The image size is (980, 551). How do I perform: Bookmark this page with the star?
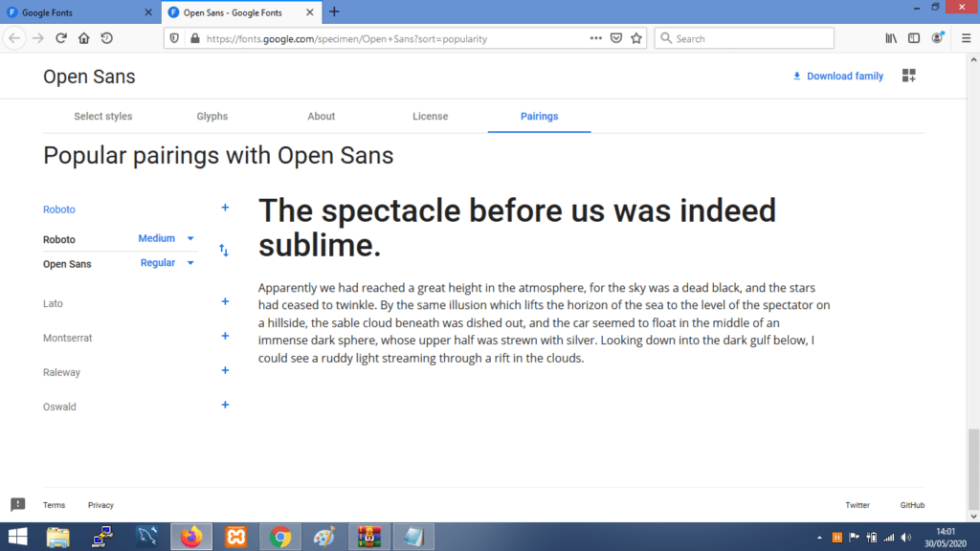tap(636, 38)
